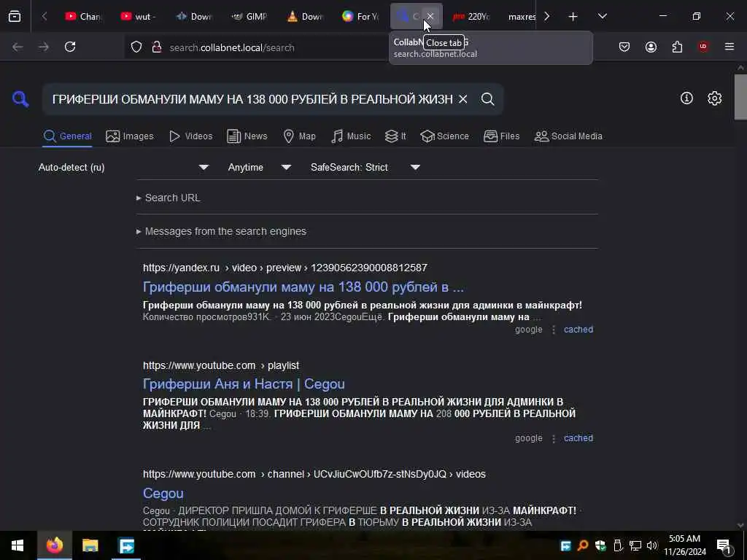Switch to the Map tab
This screenshot has width=747, height=560.
[299, 136]
